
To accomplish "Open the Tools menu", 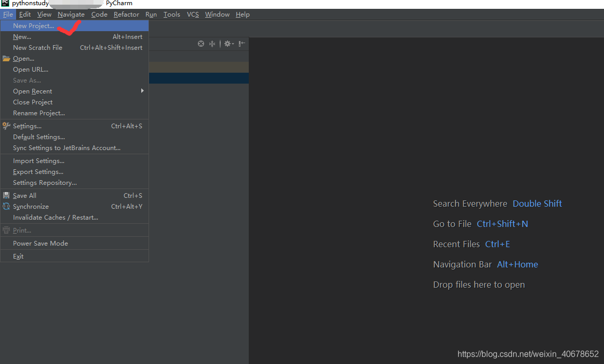I will coord(171,14).
